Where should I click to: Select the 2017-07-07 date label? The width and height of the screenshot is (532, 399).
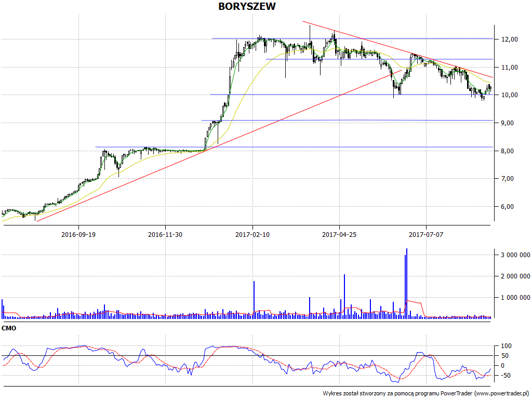click(x=426, y=234)
